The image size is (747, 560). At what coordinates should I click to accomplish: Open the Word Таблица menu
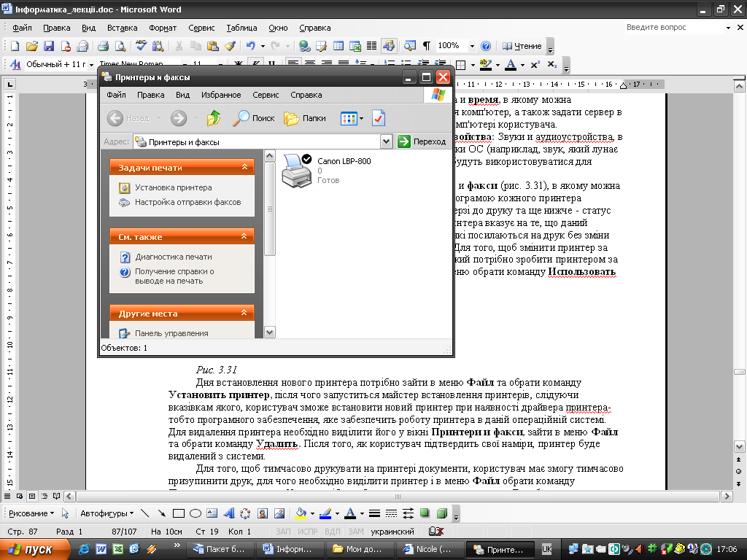click(241, 28)
